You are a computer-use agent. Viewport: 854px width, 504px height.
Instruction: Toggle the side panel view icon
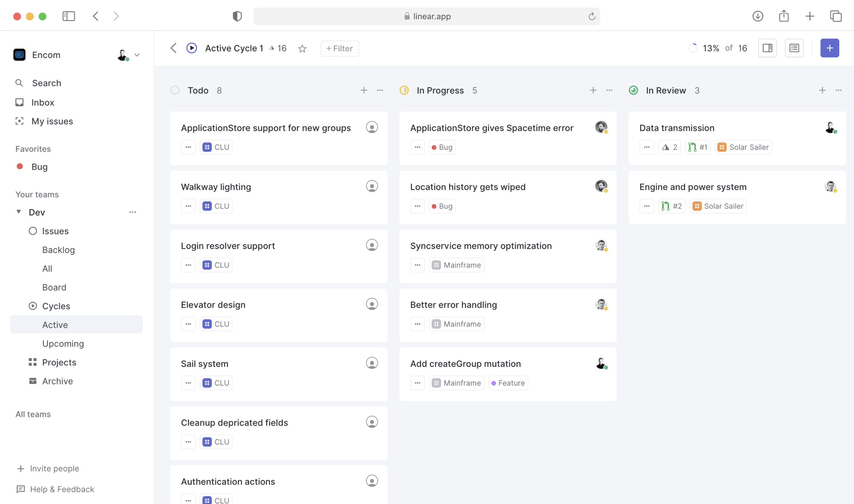767,48
